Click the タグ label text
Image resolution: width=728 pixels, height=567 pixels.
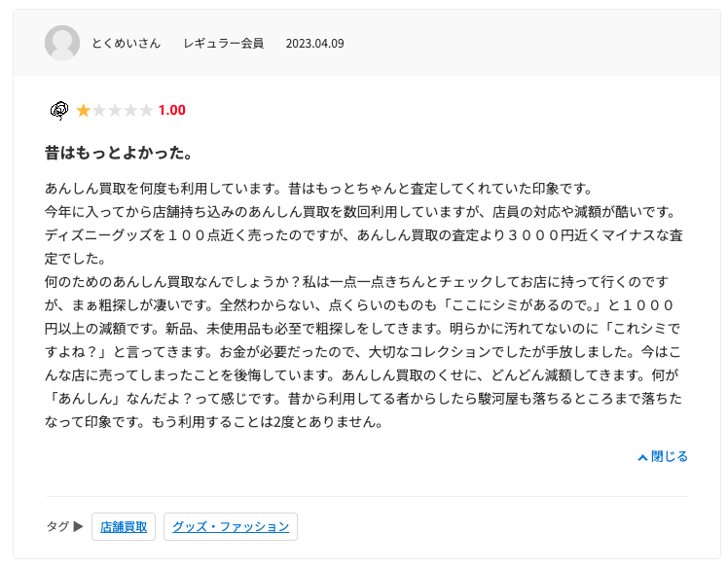57,526
